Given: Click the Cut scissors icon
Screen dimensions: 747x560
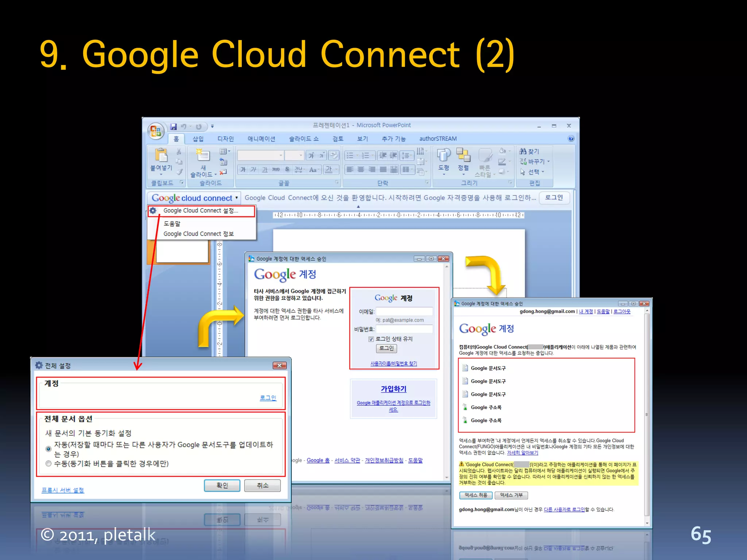Looking at the screenshot, I should (x=179, y=151).
